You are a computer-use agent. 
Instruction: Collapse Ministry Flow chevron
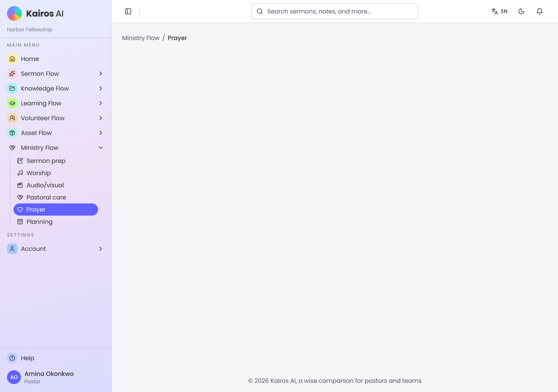101,148
